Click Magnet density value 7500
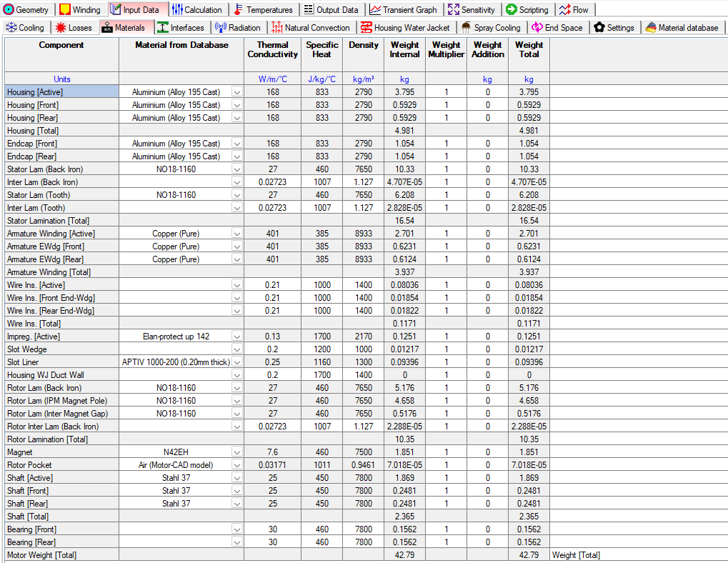This screenshot has width=728, height=563. pos(364,452)
